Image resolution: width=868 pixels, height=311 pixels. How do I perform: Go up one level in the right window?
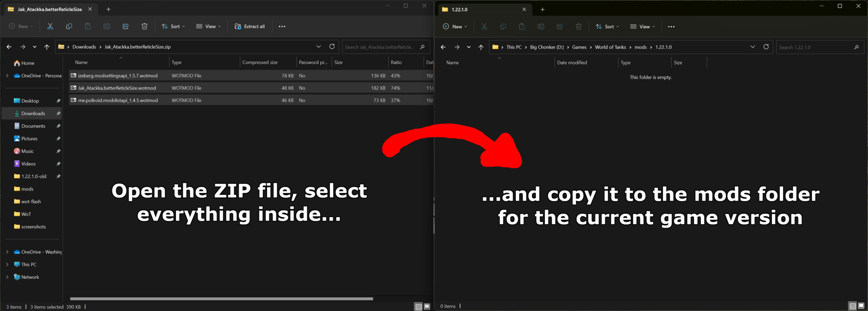(481, 47)
